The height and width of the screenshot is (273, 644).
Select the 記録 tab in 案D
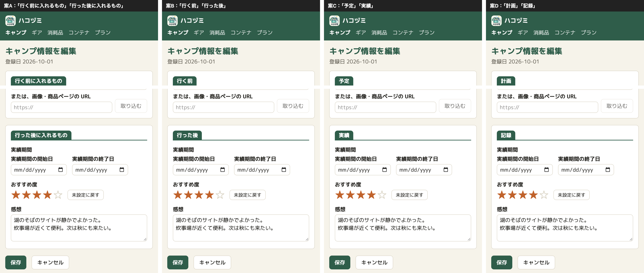pos(506,135)
